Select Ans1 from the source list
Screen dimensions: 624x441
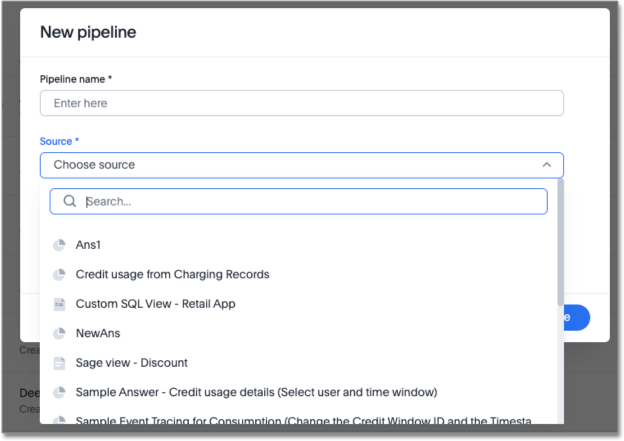(x=89, y=245)
